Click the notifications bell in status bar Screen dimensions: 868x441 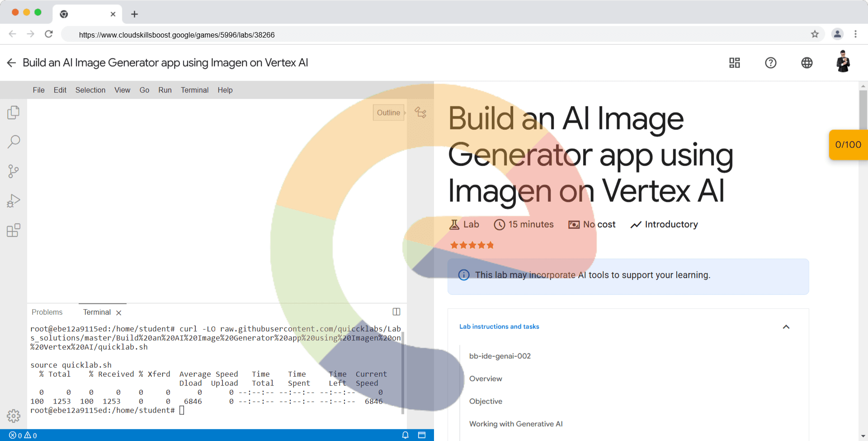pyautogui.click(x=405, y=435)
